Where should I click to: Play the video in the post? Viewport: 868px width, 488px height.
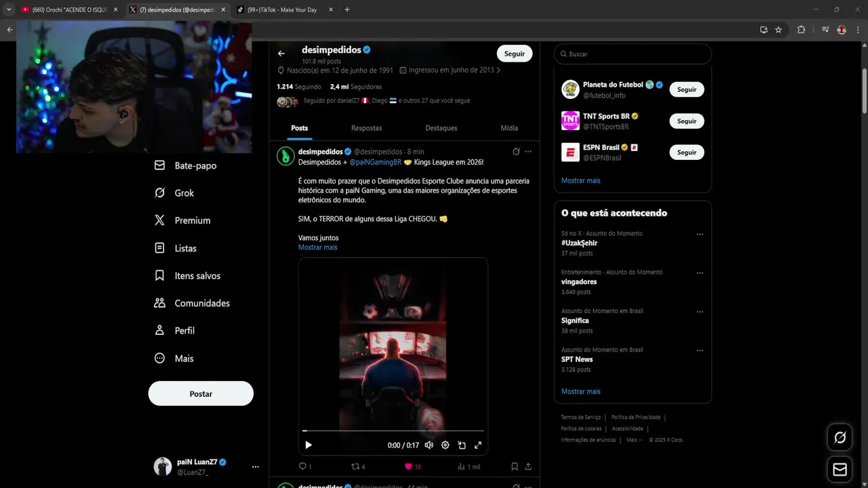309,445
